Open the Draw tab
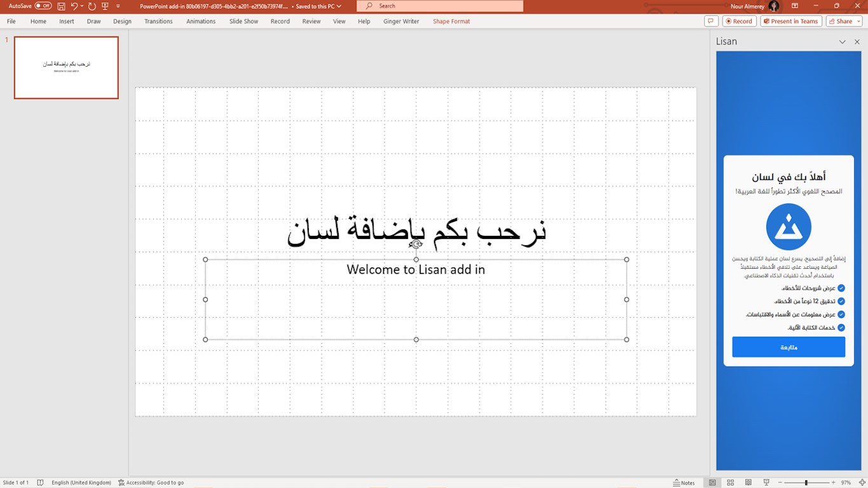This screenshot has width=868, height=488. click(x=94, y=21)
